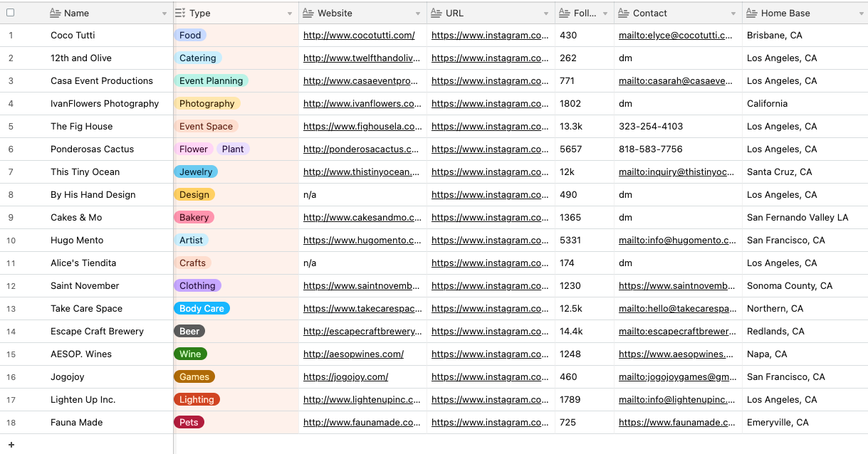Click row number 7

11,171
